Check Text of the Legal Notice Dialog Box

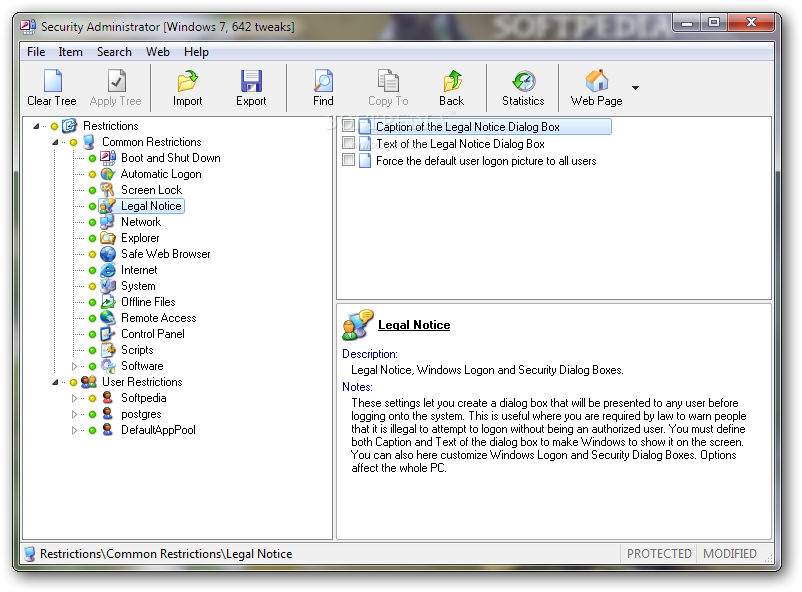349,143
